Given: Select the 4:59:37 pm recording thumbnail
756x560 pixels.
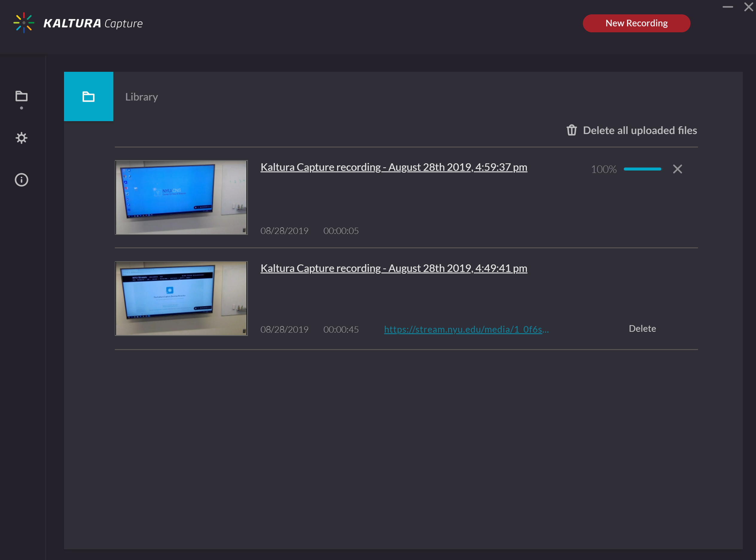Looking at the screenshot, I should [x=181, y=197].
